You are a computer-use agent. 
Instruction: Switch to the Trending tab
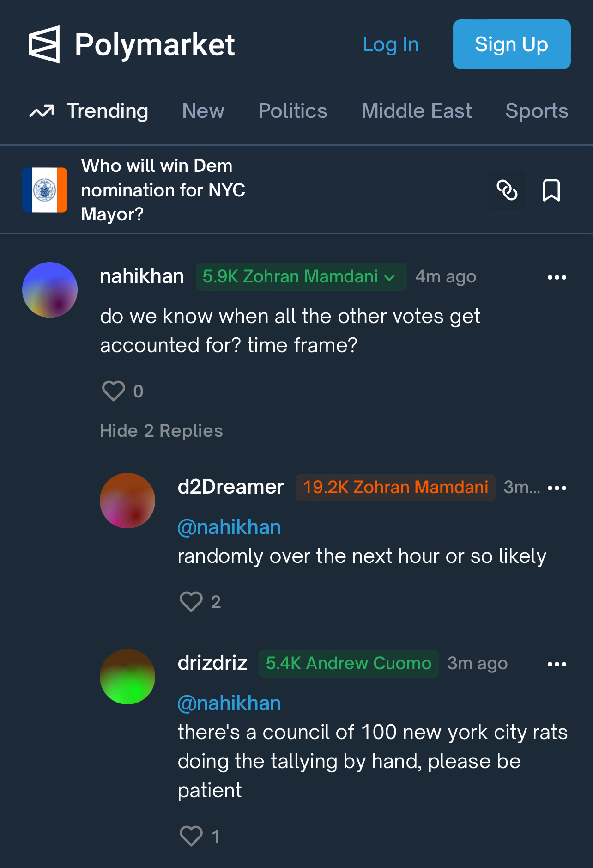coord(107,111)
